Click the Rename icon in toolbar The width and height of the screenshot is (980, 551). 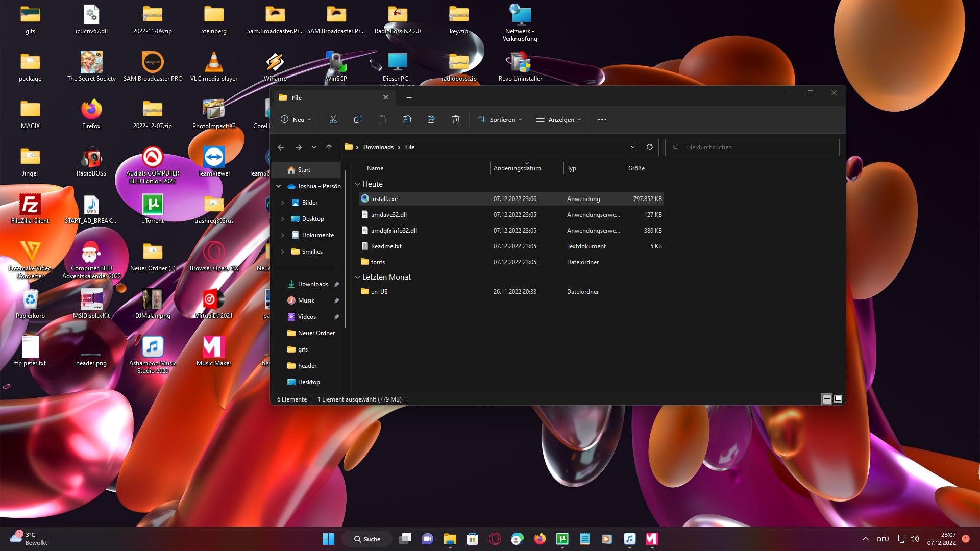click(407, 119)
